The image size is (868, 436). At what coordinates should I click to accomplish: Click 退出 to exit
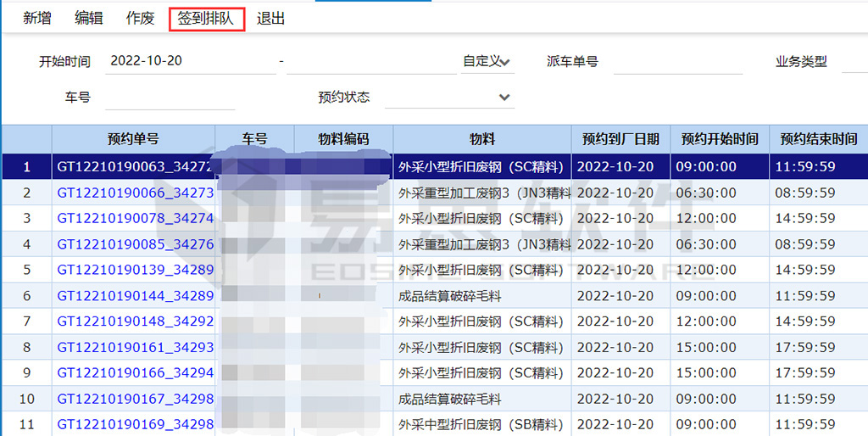coord(271,19)
